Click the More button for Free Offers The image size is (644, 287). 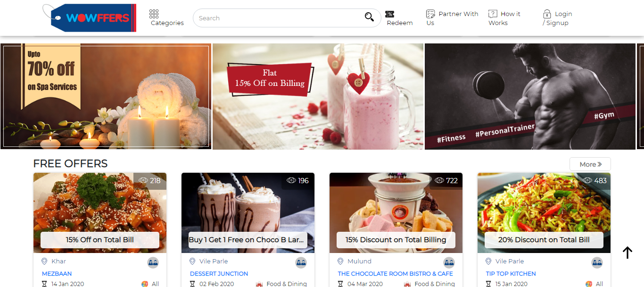click(x=590, y=164)
